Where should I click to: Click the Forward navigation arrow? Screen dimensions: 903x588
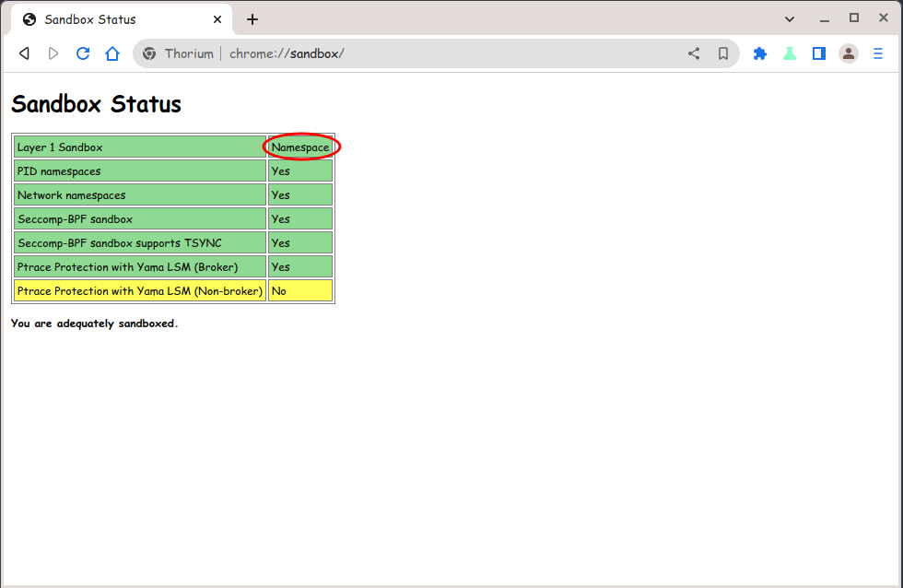(53, 53)
